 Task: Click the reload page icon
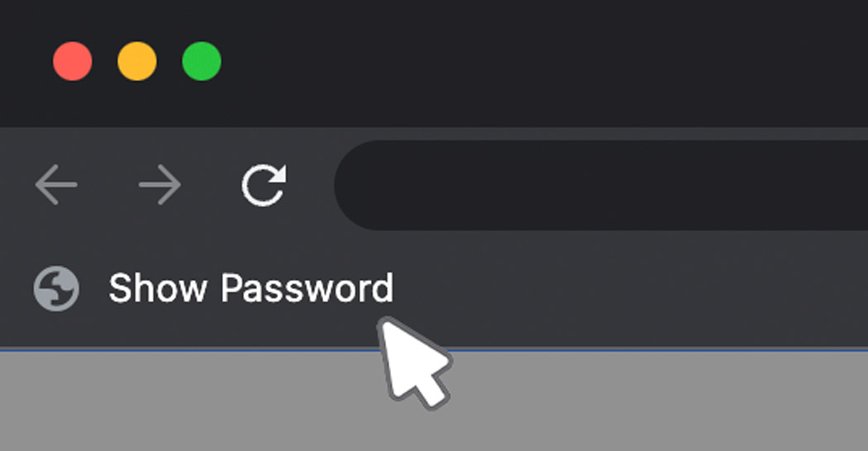(264, 185)
